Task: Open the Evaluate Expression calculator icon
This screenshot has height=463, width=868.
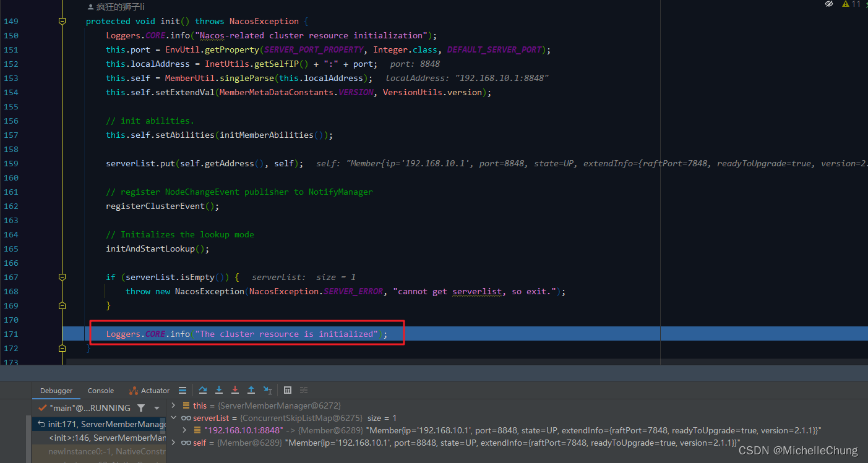Action: [x=288, y=390]
